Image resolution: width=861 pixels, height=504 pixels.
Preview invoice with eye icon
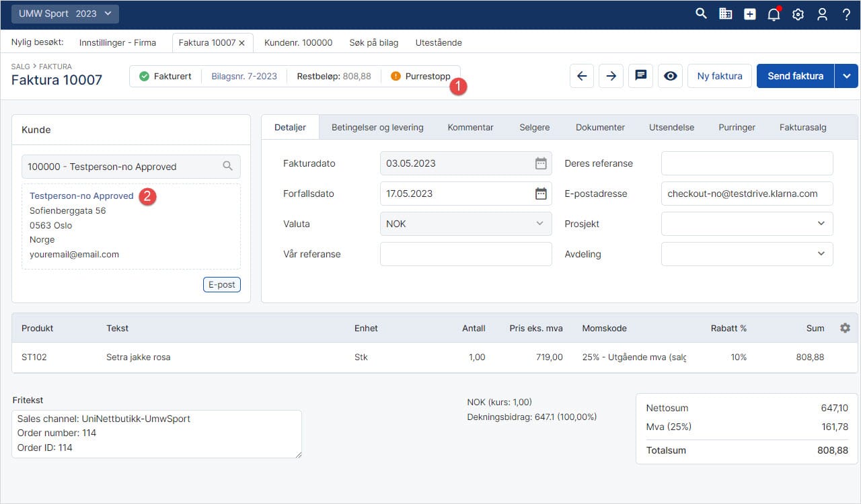click(x=670, y=76)
